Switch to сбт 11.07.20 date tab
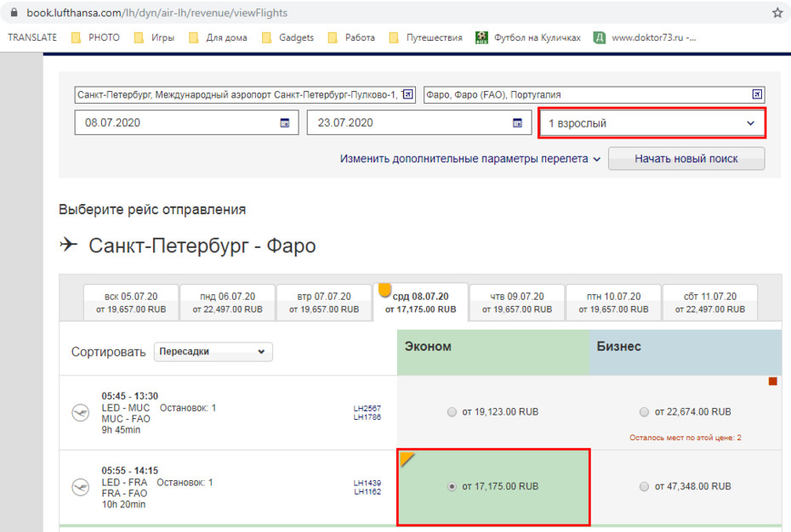Viewport: 791px width, 532px height. pyautogui.click(x=710, y=303)
